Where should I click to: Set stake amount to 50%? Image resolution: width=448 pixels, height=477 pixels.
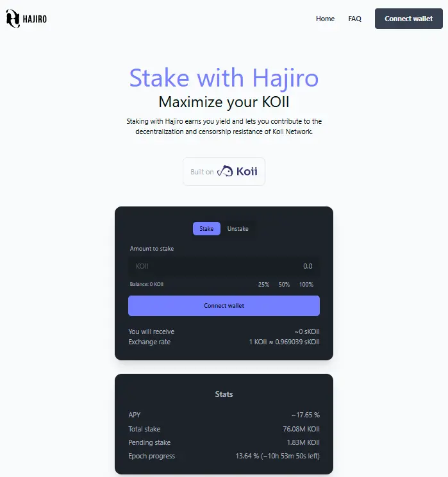tap(284, 285)
